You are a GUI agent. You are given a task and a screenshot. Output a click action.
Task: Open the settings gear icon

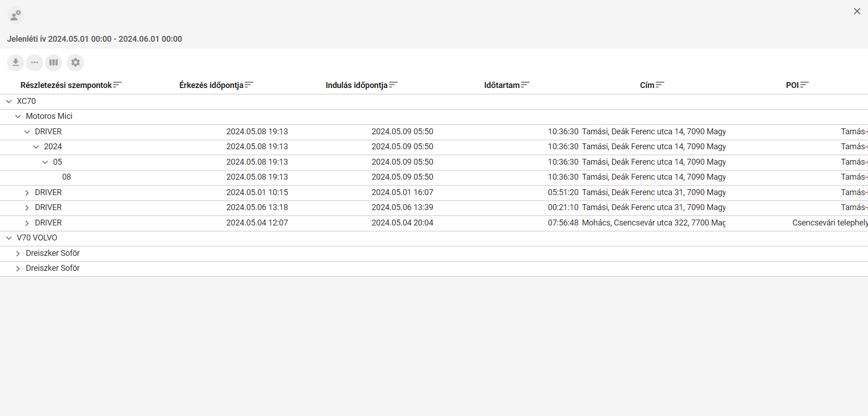[x=75, y=63]
